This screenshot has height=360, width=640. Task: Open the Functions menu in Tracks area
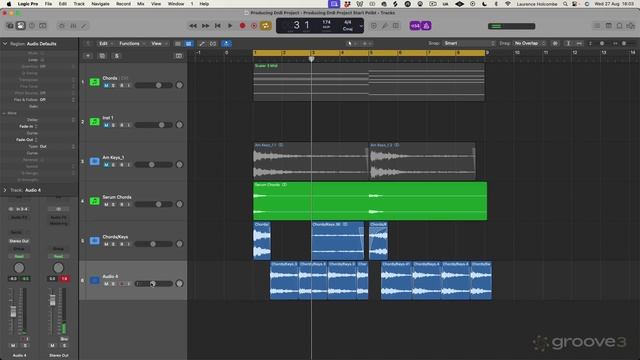point(131,43)
